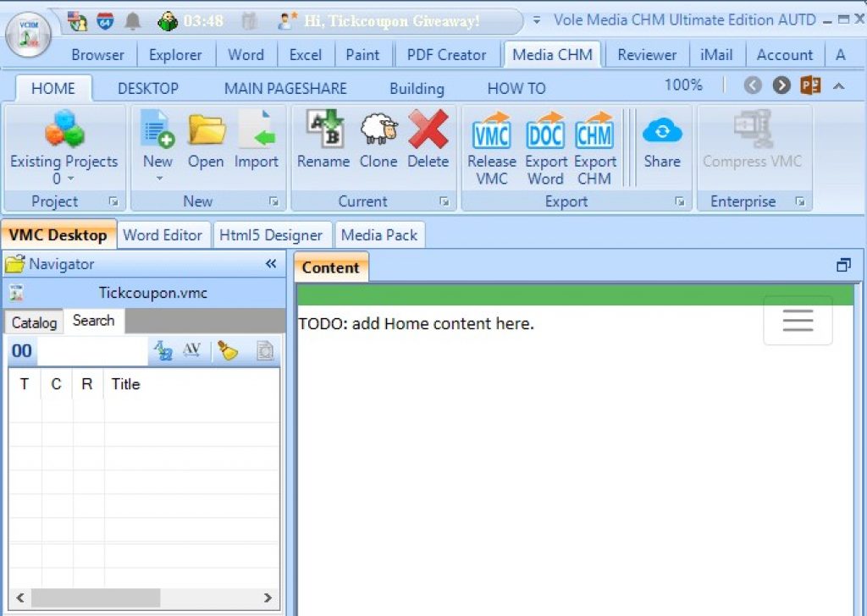The width and height of the screenshot is (867, 616).
Task: Switch to the Browser module tab
Action: coord(98,55)
